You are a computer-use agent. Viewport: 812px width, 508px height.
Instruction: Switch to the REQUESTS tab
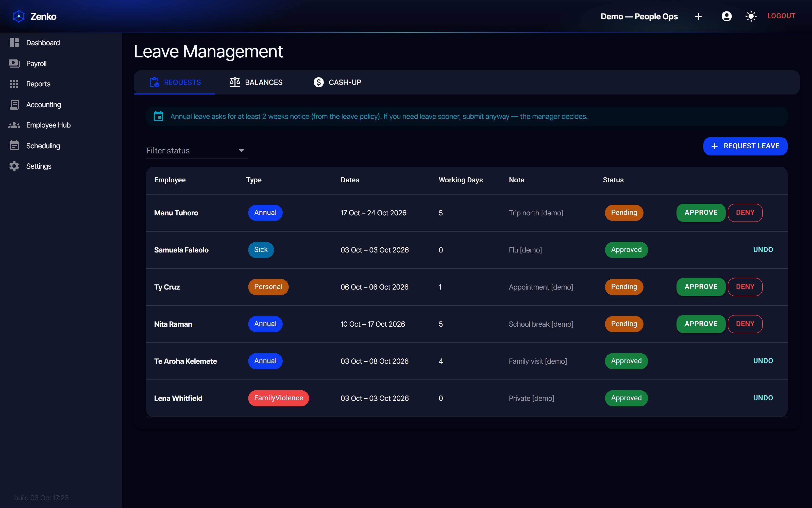[x=175, y=82]
